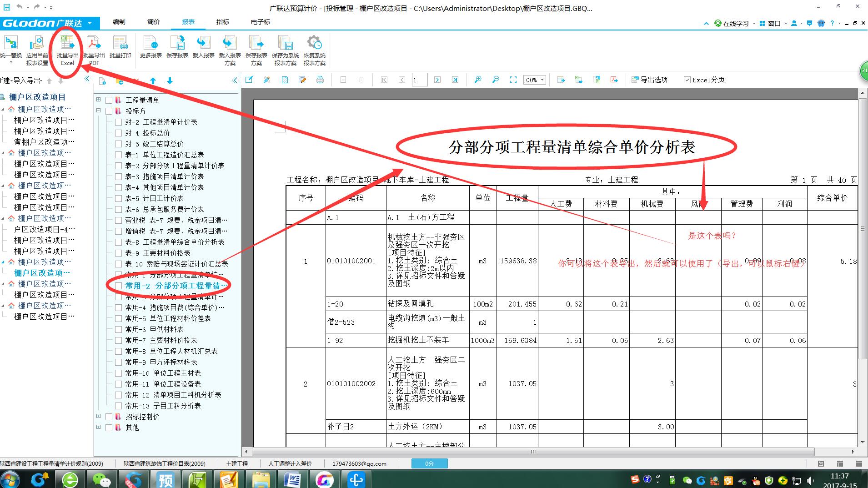Viewport: 868px width, 488px height.
Task: Click the new report page icon in list toolbar
Action: [x=102, y=81]
